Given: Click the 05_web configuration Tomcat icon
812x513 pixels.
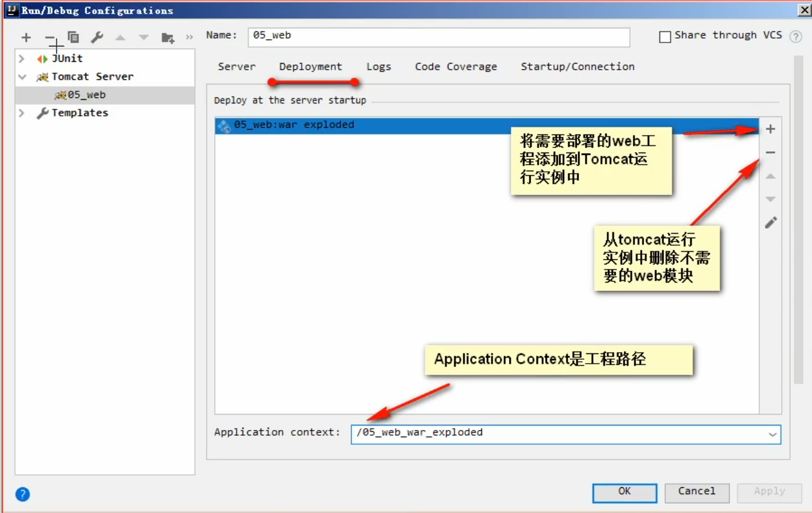Looking at the screenshot, I should click(x=60, y=95).
